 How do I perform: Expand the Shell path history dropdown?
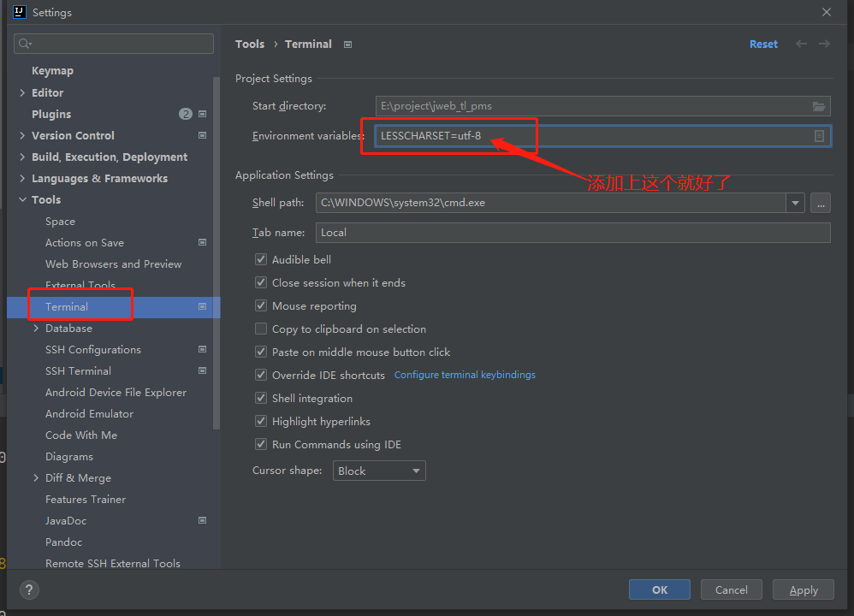tap(797, 203)
